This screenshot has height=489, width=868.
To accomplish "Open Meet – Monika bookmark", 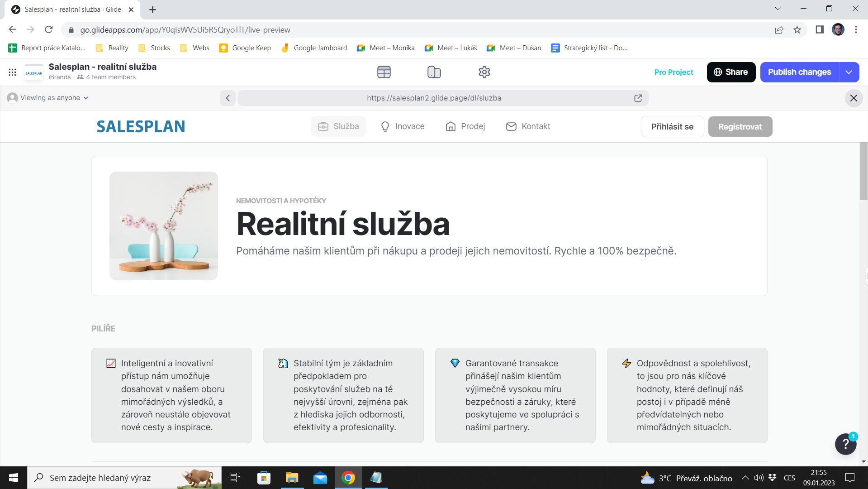I will coord(386,48).
